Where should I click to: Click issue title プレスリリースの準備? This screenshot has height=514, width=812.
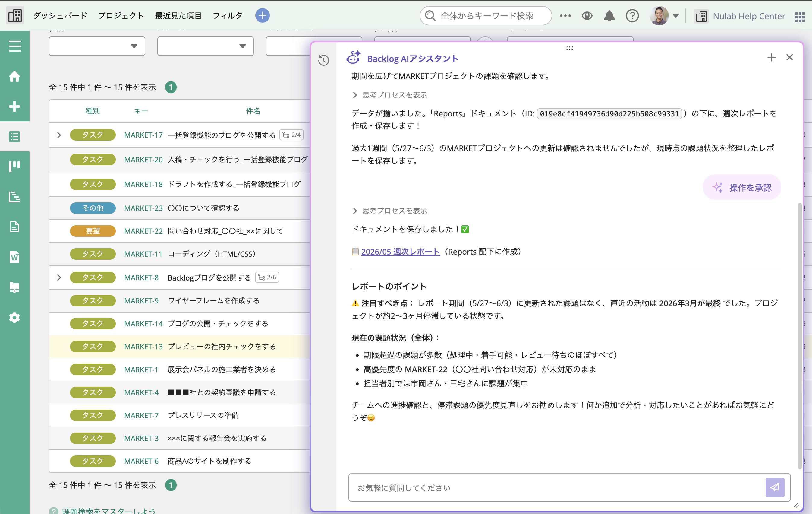[x=203, y=415]
